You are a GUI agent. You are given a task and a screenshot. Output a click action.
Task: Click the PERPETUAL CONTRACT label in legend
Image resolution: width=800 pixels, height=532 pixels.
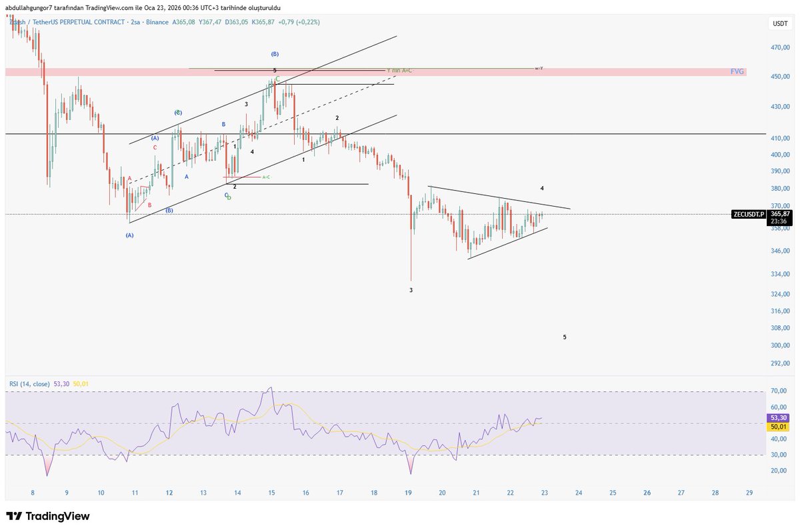(93, 22)
